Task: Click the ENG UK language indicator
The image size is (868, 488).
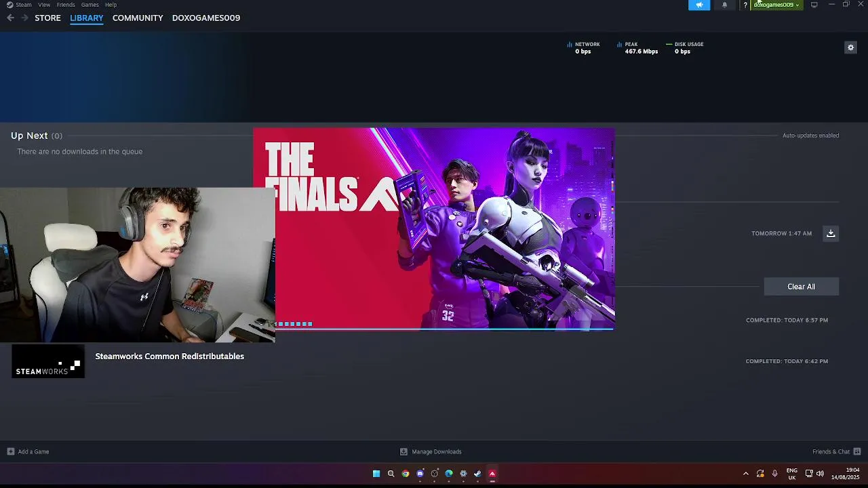Action: tap(791, 474)
